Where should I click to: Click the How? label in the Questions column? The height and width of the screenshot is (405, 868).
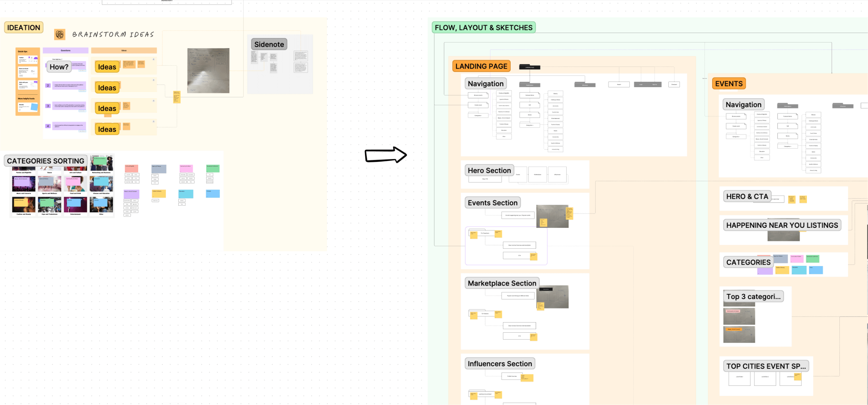pos(59,67)
